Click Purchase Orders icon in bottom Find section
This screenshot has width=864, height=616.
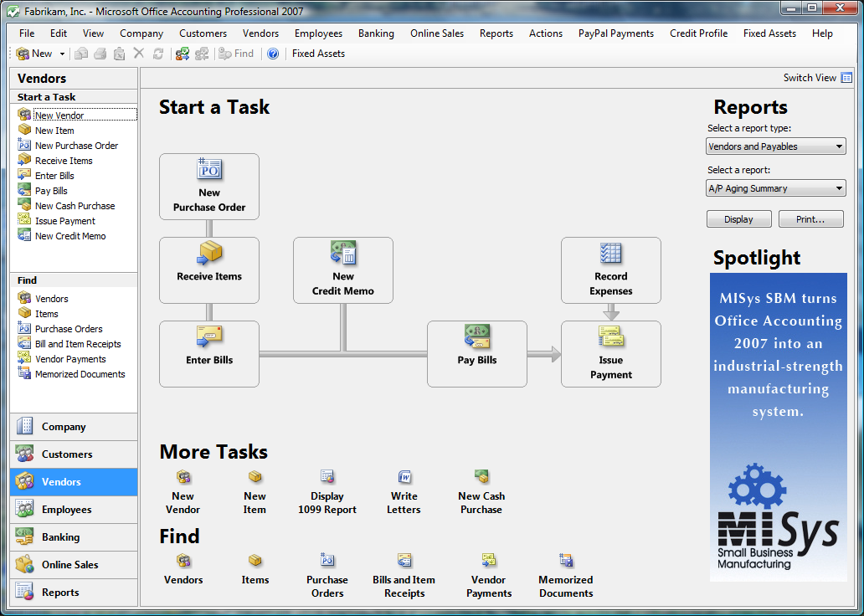coord(327,561)
